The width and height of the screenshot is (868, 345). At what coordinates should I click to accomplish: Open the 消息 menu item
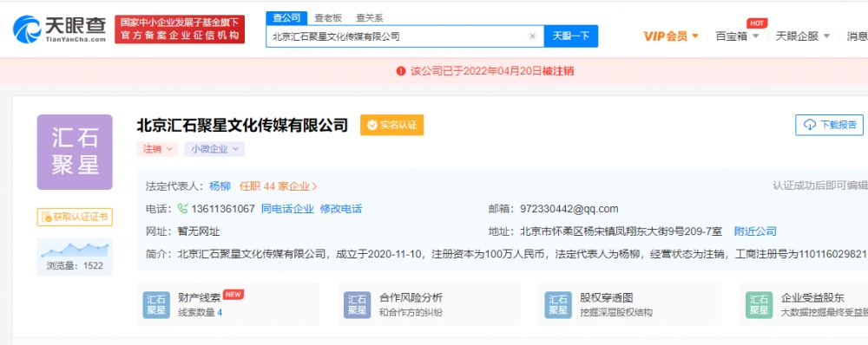pos(857,36)
